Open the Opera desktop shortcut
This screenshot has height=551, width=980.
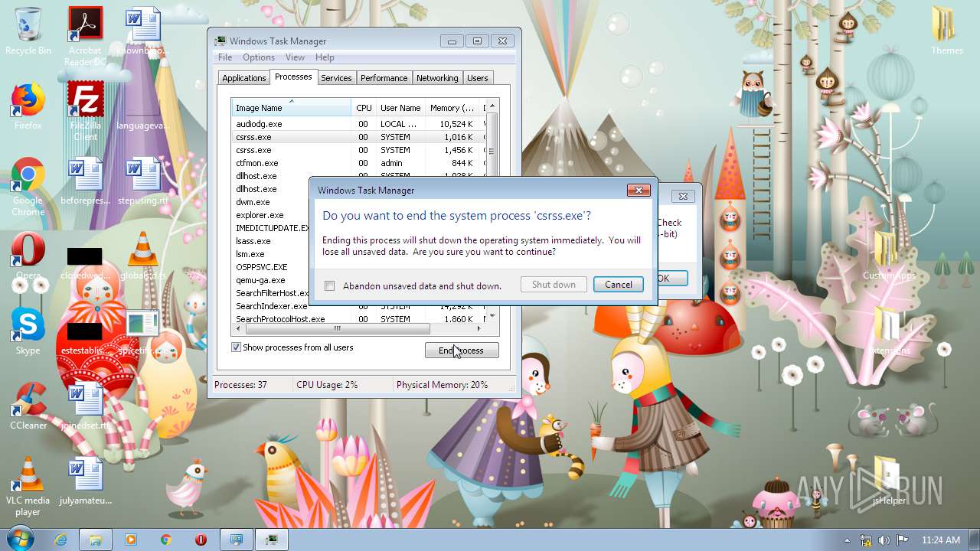point(28,257)
